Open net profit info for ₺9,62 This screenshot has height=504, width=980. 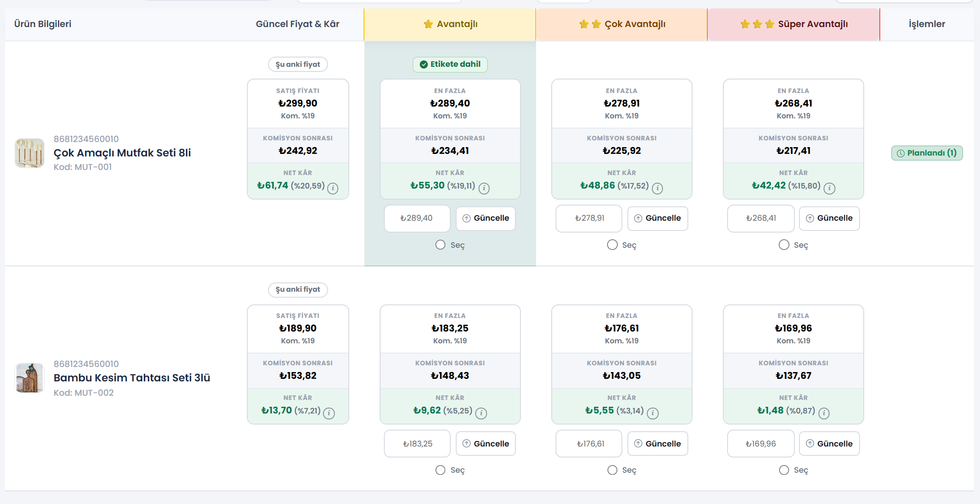click(481, 413)
